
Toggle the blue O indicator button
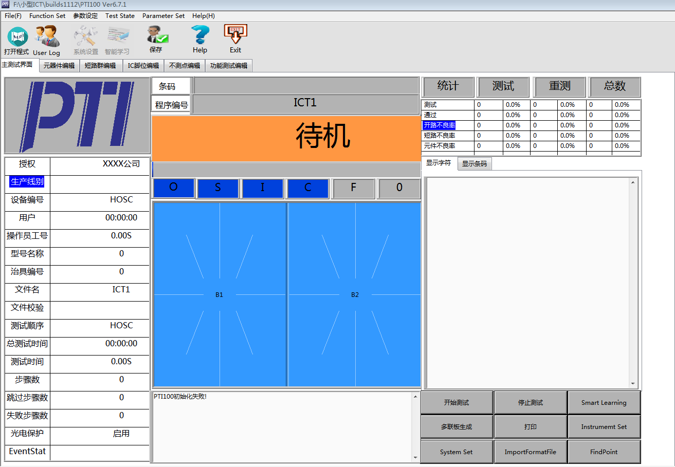[x=173, y=187]
